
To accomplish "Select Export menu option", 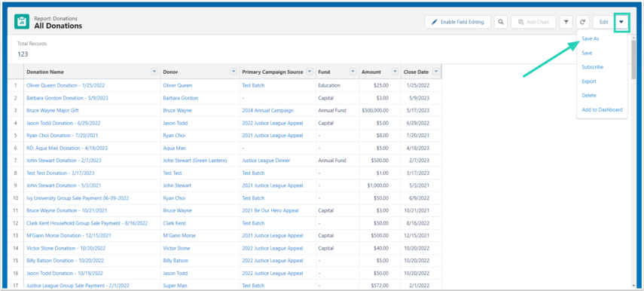I will click(589, 81).
